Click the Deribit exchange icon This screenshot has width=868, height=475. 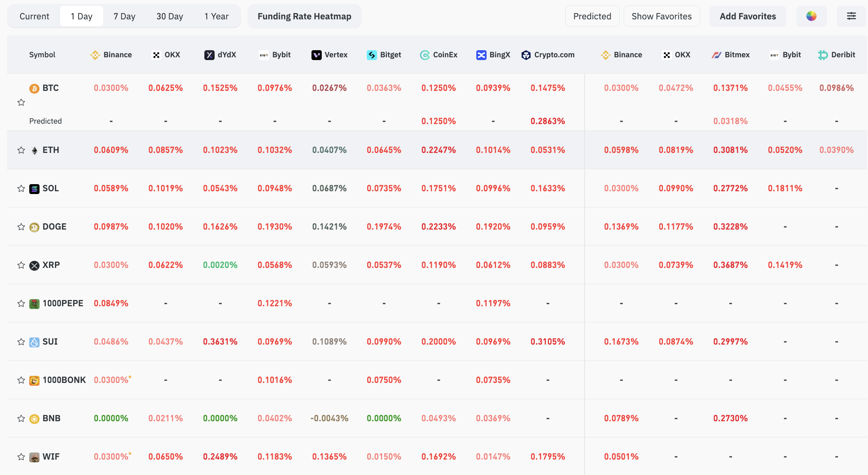tap(823, 55)
